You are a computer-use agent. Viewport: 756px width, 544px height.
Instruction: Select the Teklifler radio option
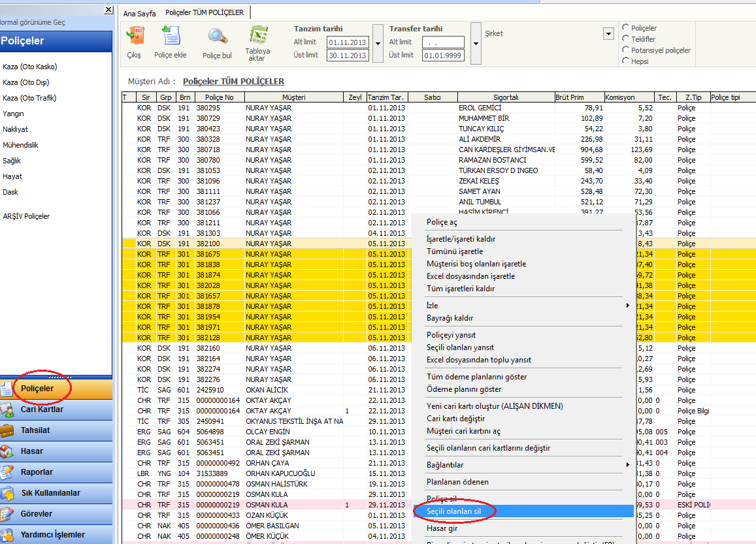pos(626,39)
